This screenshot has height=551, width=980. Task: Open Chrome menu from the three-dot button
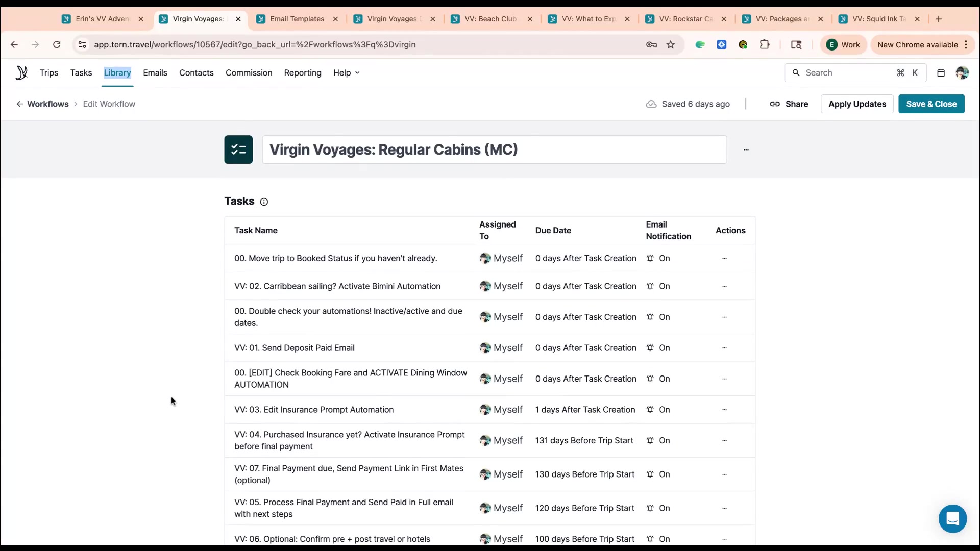tap(966, 45)
